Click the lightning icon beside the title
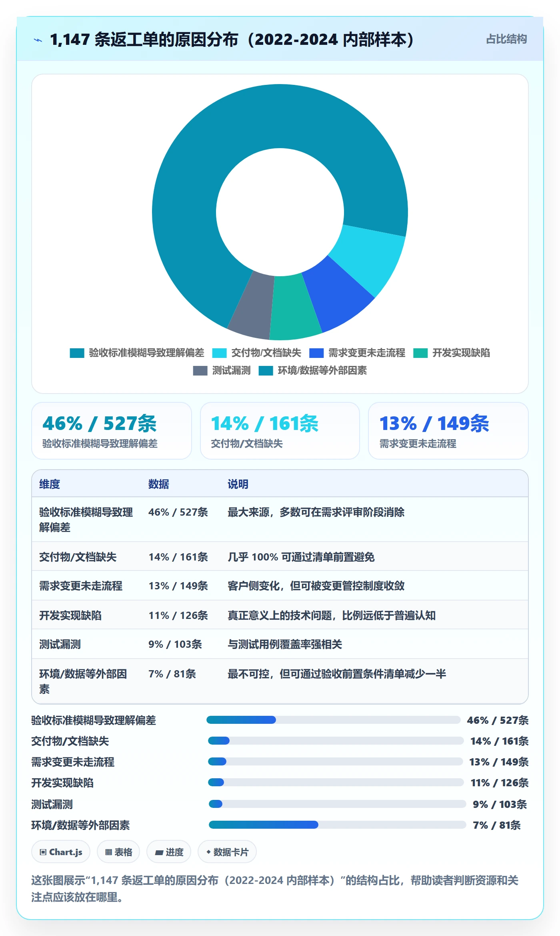The image size is (560, 936). click(x=38, y=40)
